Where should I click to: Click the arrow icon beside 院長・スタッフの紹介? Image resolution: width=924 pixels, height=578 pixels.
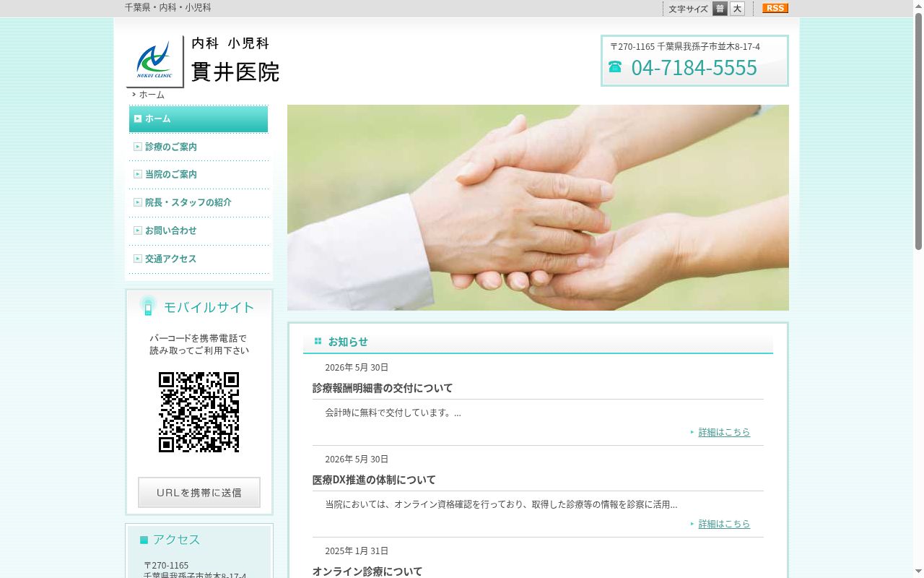pyautogui.click(x=138, y=202)
